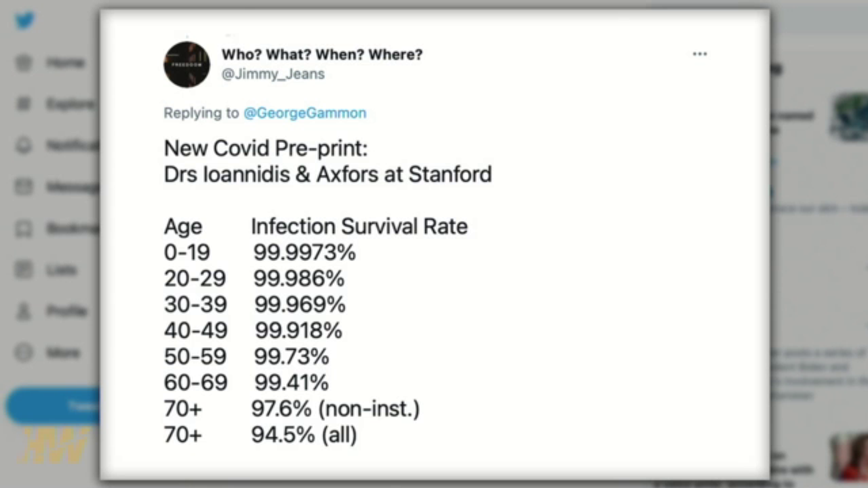Viewport: 868px width, 488px height.
Task: Open the tweet's three-dot options menu
Action: pos(700,54)
